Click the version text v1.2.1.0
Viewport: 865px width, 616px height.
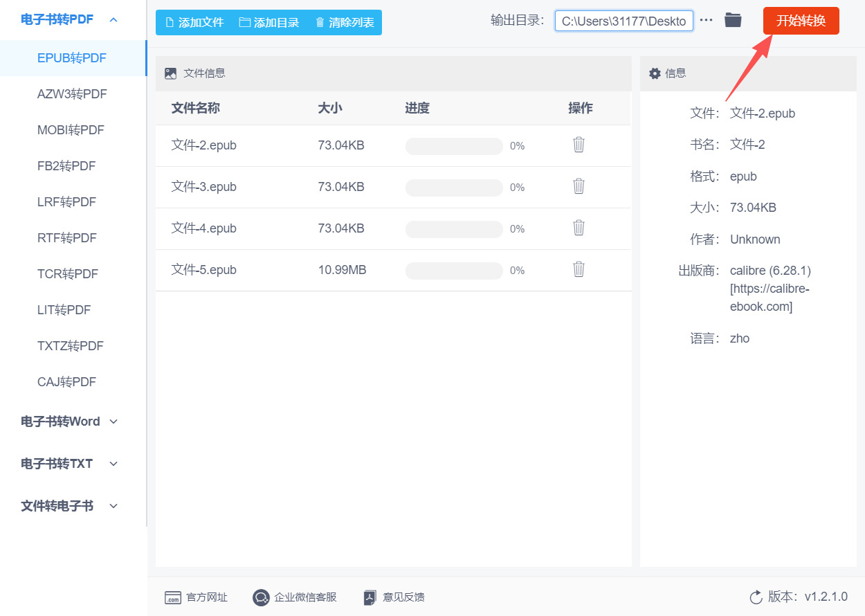click(826, 597)
